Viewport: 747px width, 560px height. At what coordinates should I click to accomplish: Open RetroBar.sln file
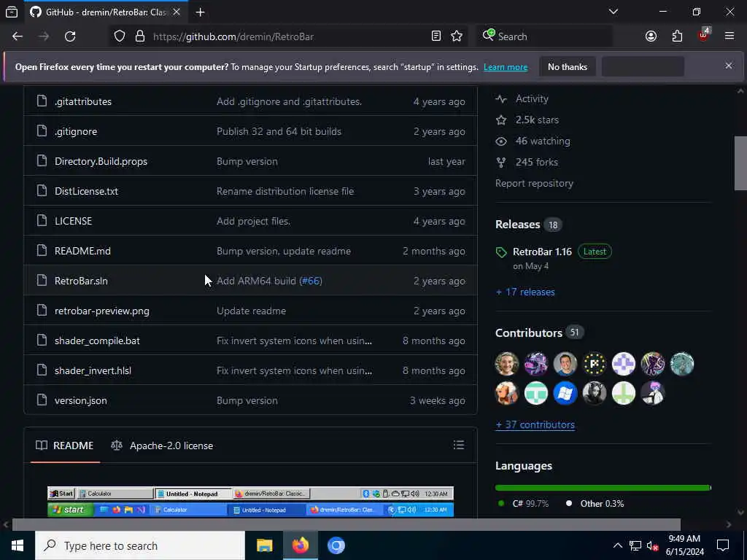tap(81, 281)
